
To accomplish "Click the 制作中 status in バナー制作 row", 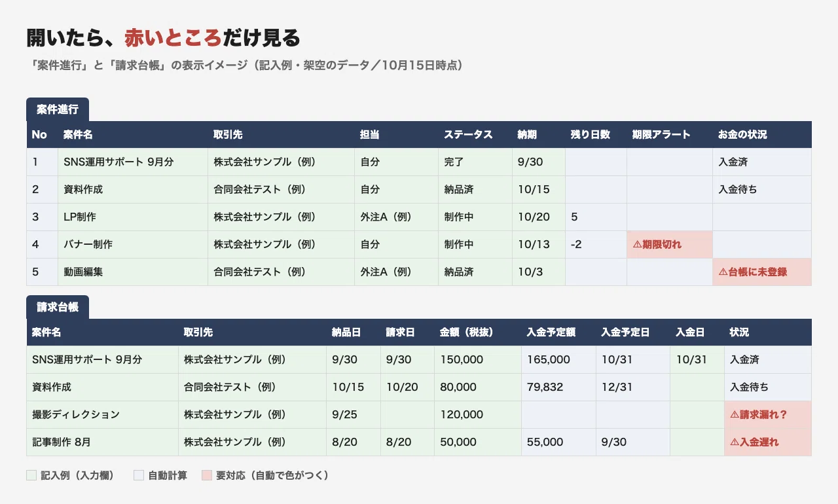I will pyautogui.click(x=476, y=245).
